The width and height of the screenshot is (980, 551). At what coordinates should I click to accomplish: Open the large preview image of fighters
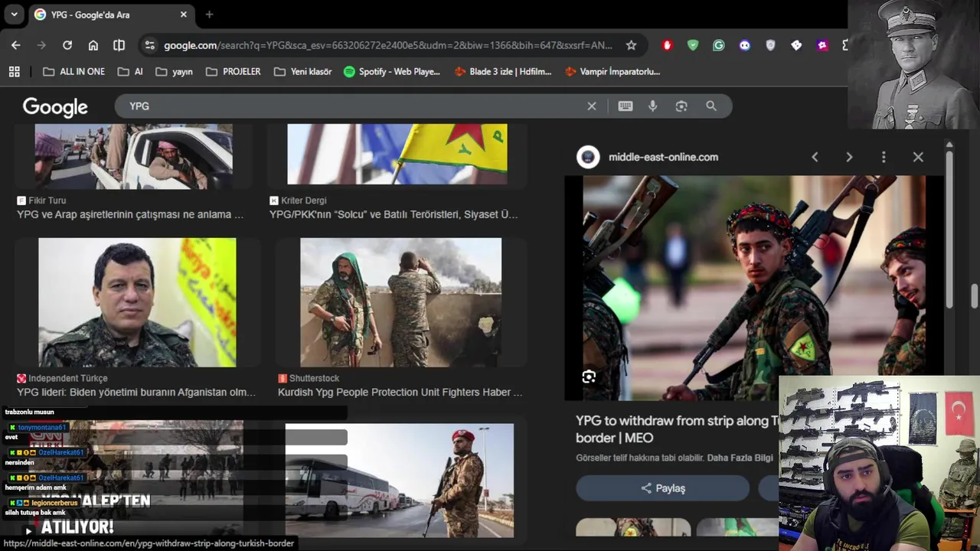pyautogui.click(x=754, y=288)
